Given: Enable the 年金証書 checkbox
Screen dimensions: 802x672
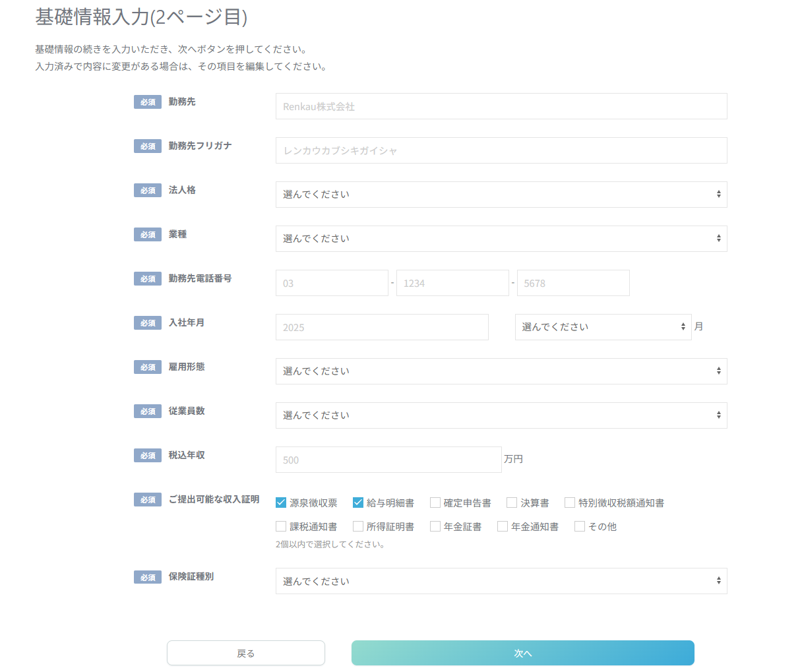Looking at the screenshot, I should click(435, 526).
